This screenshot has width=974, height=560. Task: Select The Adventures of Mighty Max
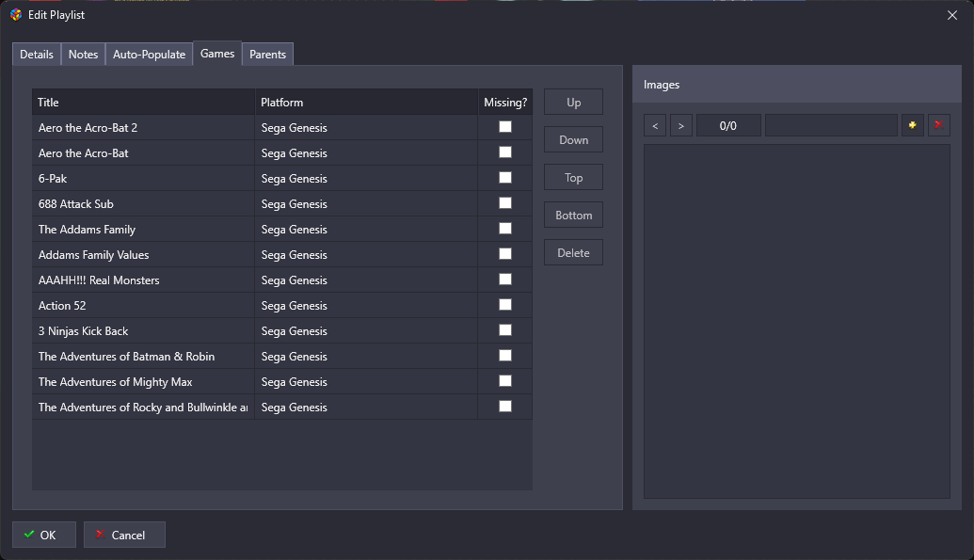coord(116,382)
